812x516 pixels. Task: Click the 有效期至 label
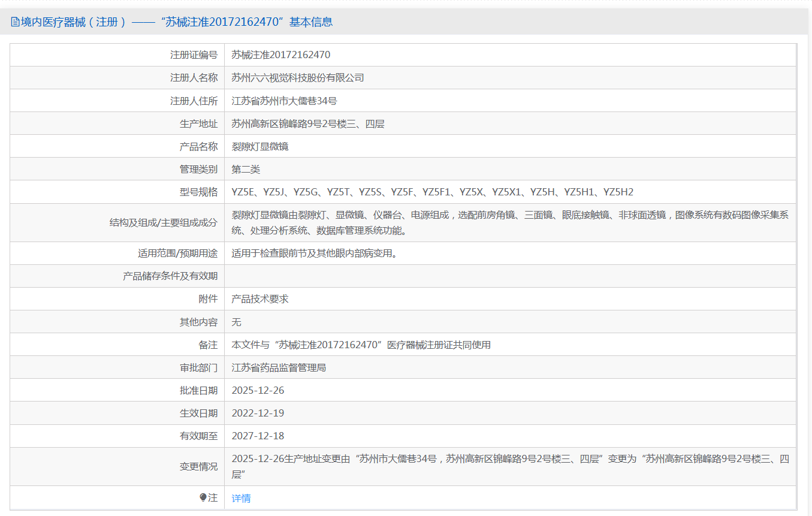pos(199,436)
